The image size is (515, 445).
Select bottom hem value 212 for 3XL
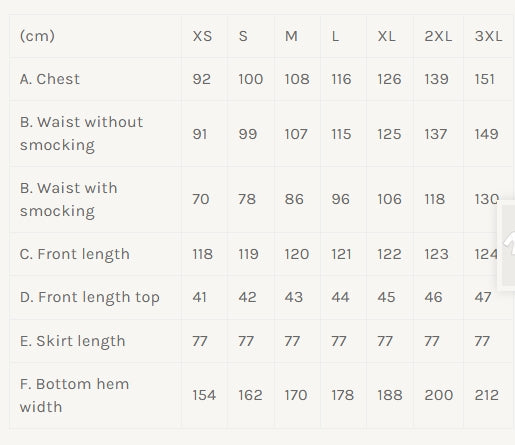coord(486,395)
